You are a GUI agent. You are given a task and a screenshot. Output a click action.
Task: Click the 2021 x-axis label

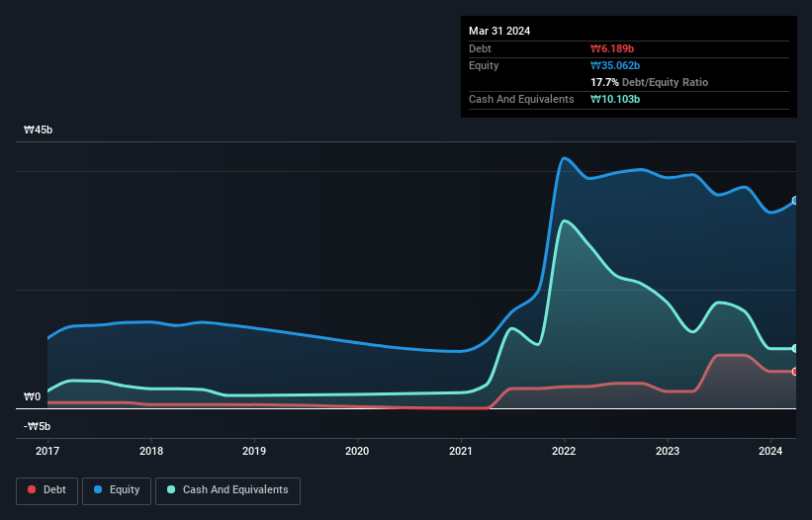coord(460,451)
